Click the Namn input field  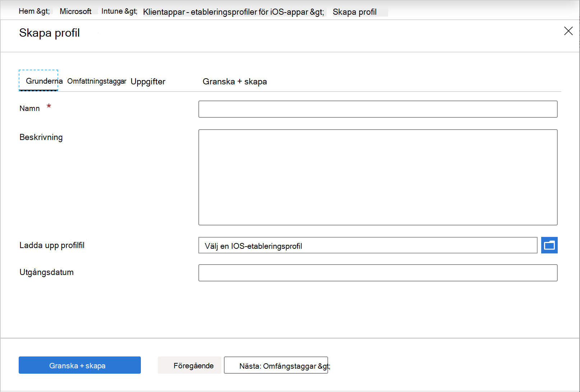[x=378, y=109]
